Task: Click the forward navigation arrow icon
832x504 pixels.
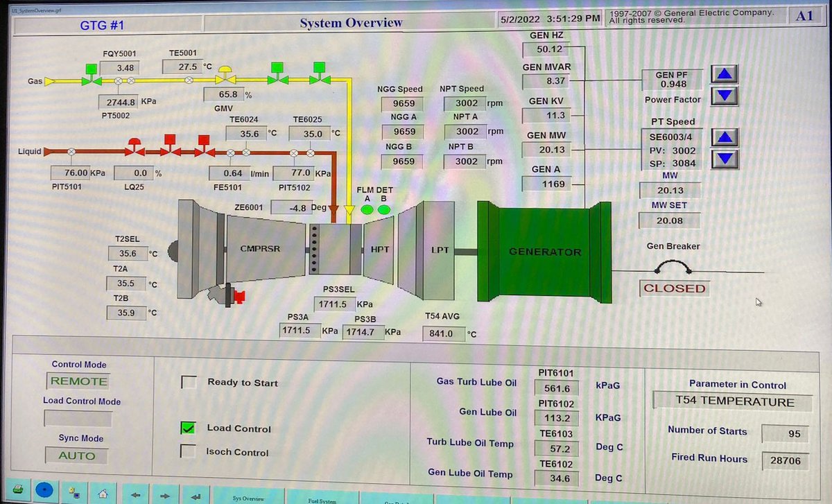Action: [x=165, y=495]
